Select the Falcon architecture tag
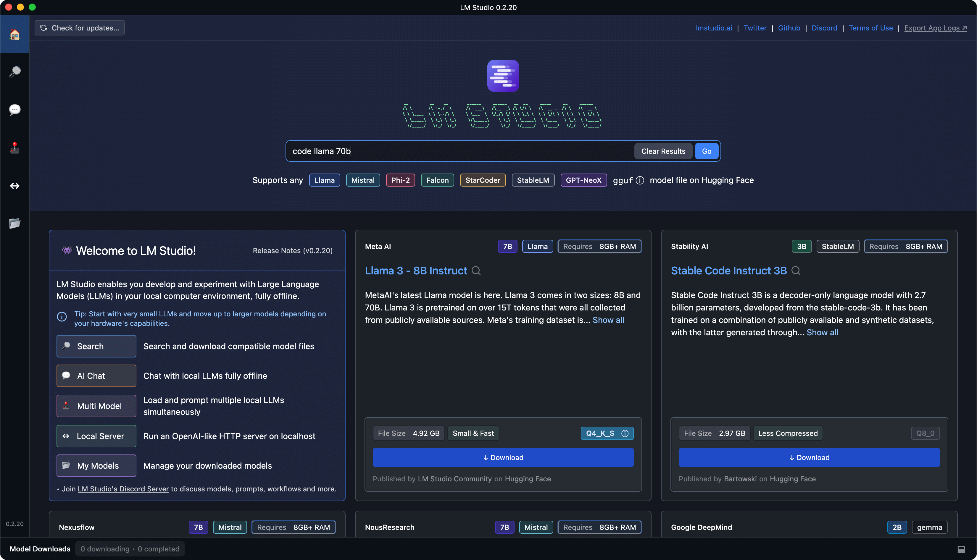 (437, 180)
